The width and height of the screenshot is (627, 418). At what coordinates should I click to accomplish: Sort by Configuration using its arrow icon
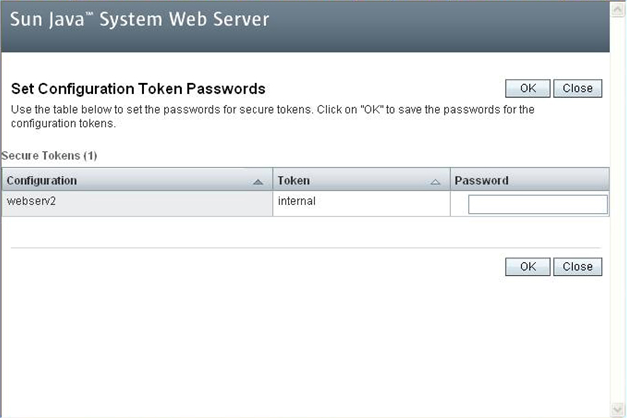click(258, 182)
